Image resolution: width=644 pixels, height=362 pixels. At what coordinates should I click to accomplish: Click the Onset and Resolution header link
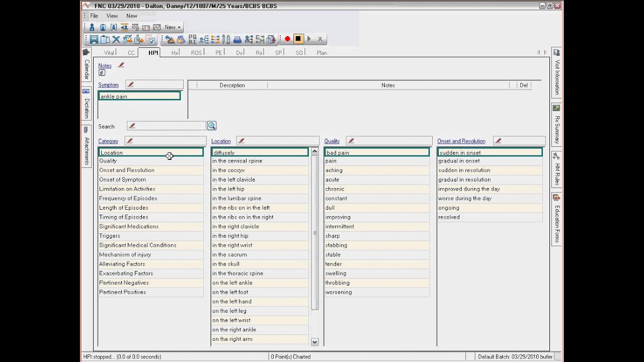click(x=461, y=141)
